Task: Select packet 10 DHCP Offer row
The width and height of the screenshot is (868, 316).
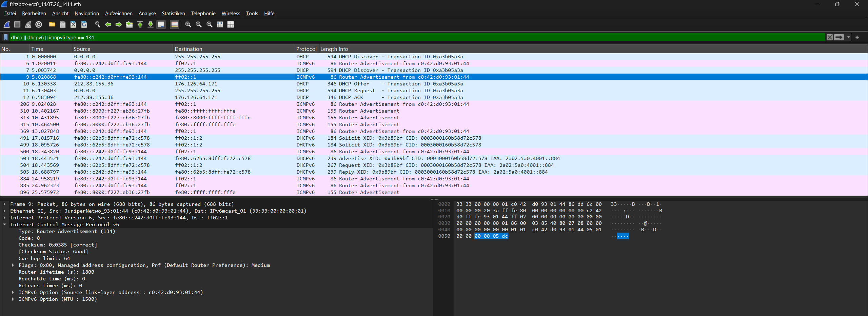Action: coord(434,84)
